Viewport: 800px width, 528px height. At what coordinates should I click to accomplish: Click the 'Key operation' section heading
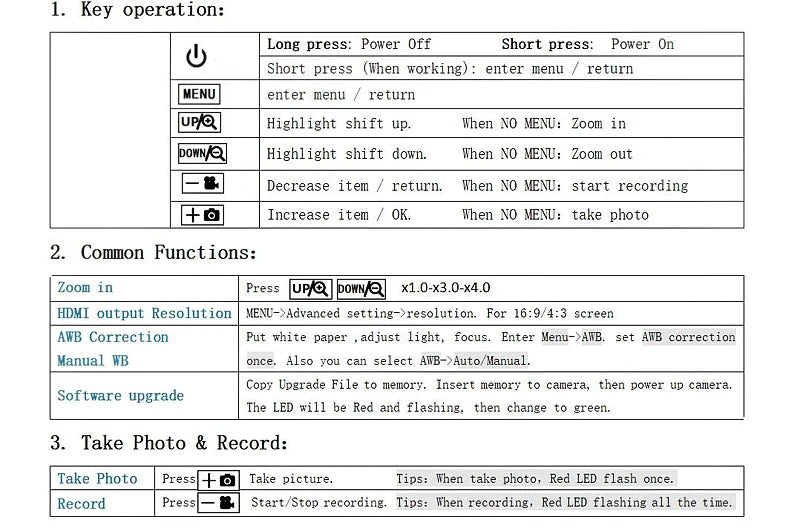click(138, 10)
